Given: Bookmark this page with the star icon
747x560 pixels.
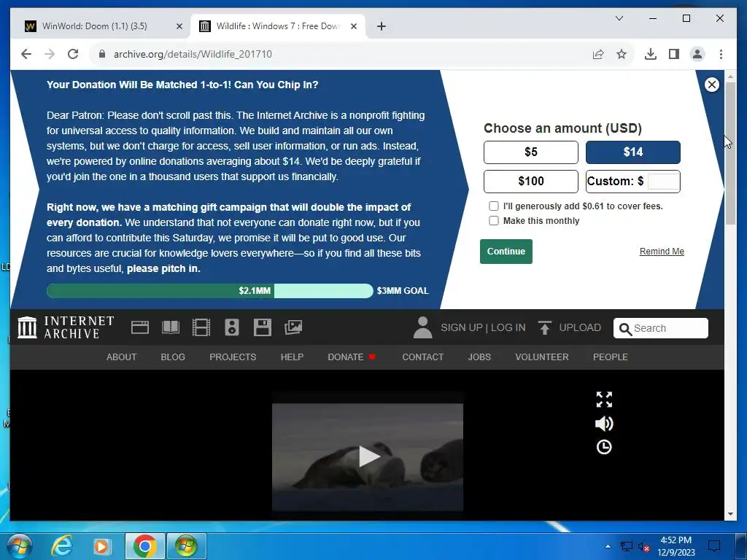Looking at the screenshot, I should (x=622, y=54).
